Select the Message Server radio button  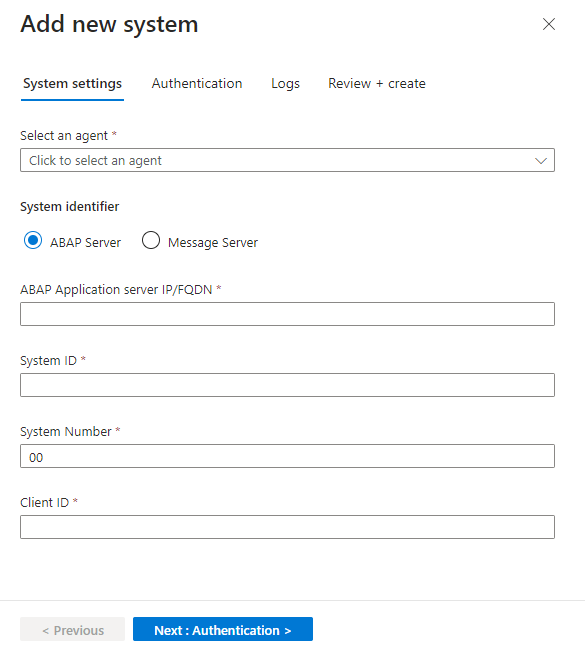coord(150,241)
